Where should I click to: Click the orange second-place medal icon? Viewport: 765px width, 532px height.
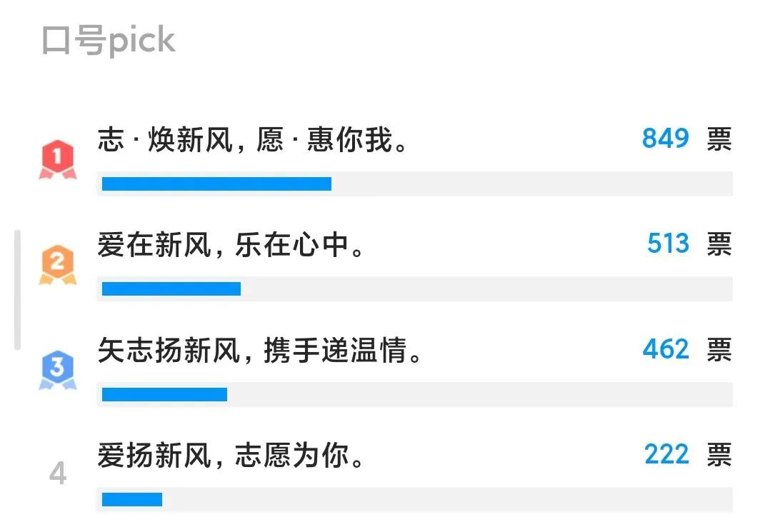pyautogui.click(x=58, y=265)
